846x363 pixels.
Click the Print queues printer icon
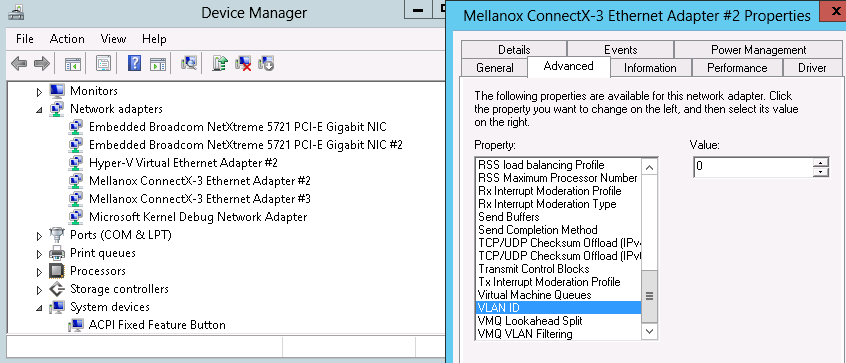[x=57, y=253]
